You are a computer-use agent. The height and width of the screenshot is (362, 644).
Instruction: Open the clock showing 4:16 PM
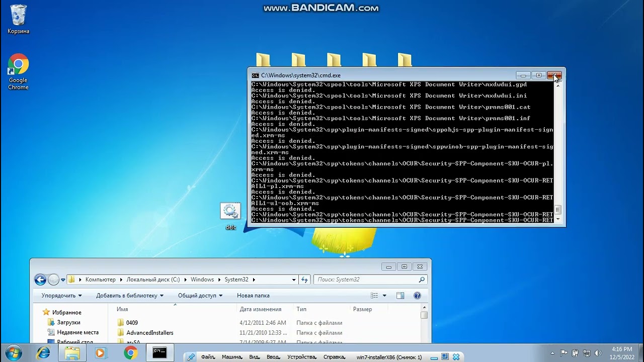point(622,353)
